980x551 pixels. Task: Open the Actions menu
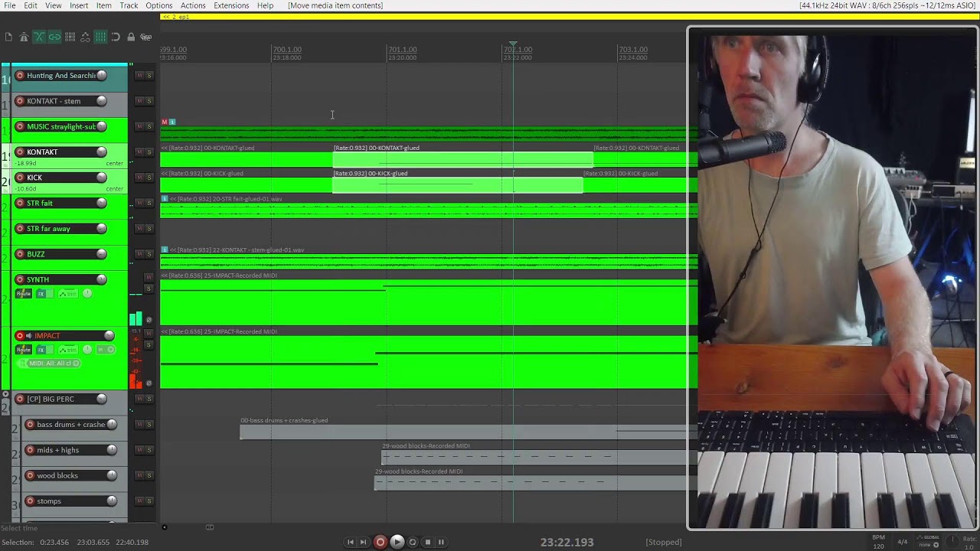tap(193, 5)
